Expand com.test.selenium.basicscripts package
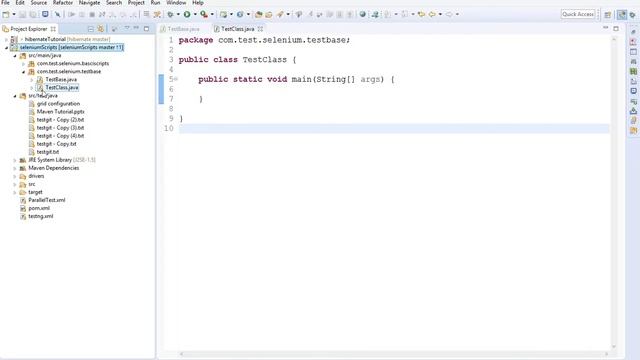 click(x=23, y=64)
